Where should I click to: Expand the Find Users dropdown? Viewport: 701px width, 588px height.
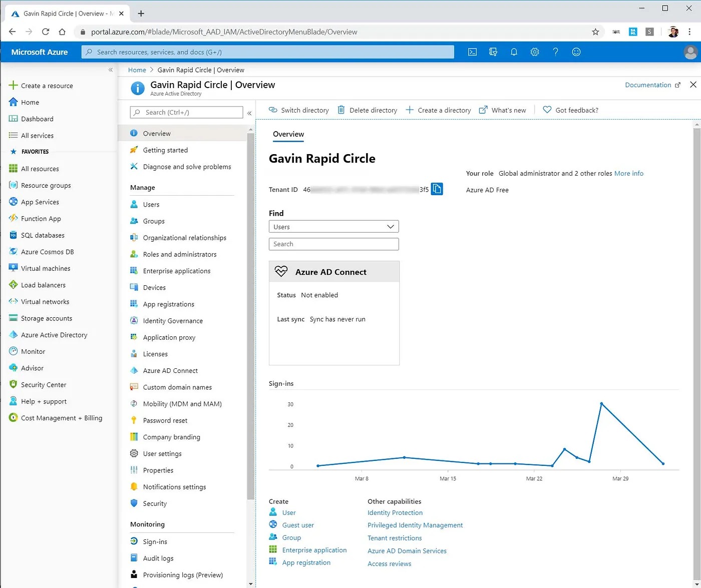click(x=334, y=227)
